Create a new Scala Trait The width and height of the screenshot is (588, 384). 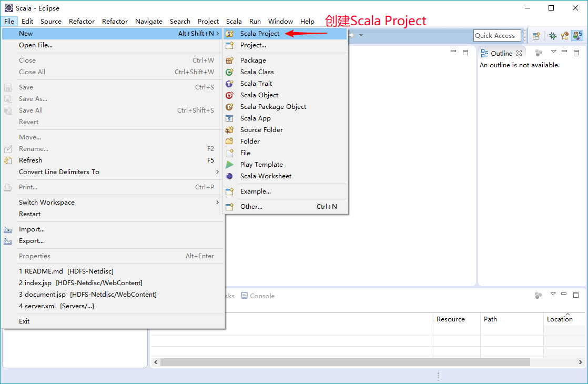click(x=286, y=83)
